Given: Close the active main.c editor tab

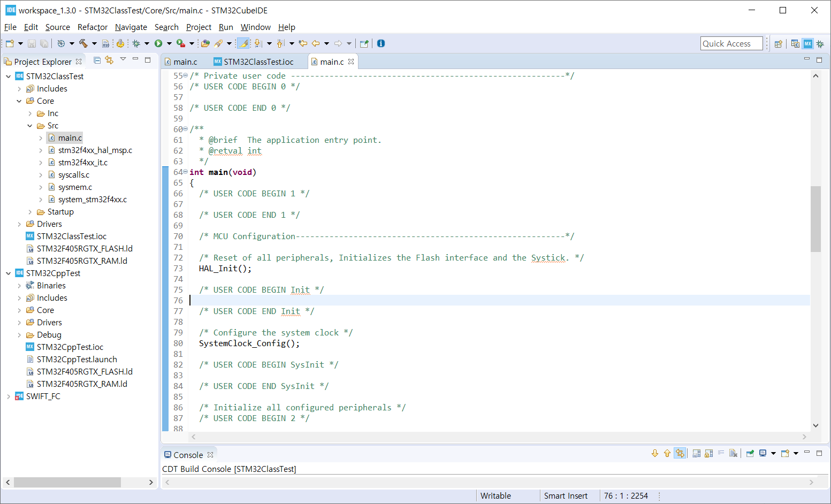Looking at the screenshot, I should pos(351,62).
